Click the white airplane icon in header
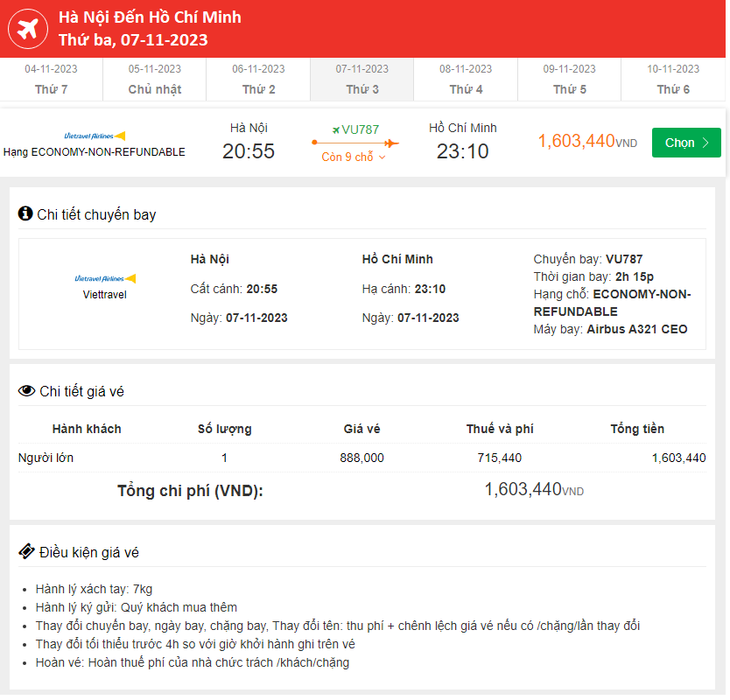The image size is (730, 700). [27, 28]
